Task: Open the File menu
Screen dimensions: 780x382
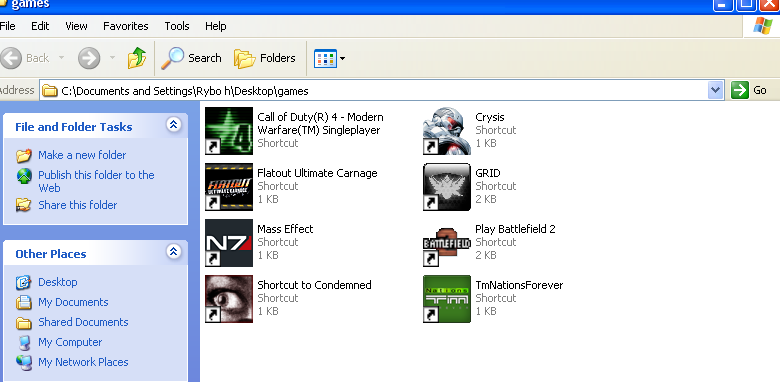Action: 8,26
